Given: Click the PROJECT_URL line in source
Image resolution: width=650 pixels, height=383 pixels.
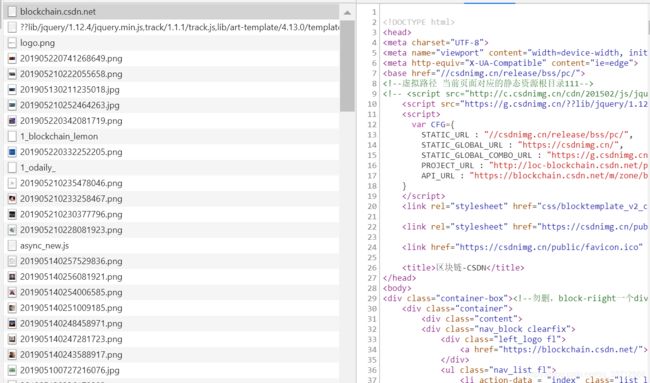Looking at the screenshot, I should point(534,165).
